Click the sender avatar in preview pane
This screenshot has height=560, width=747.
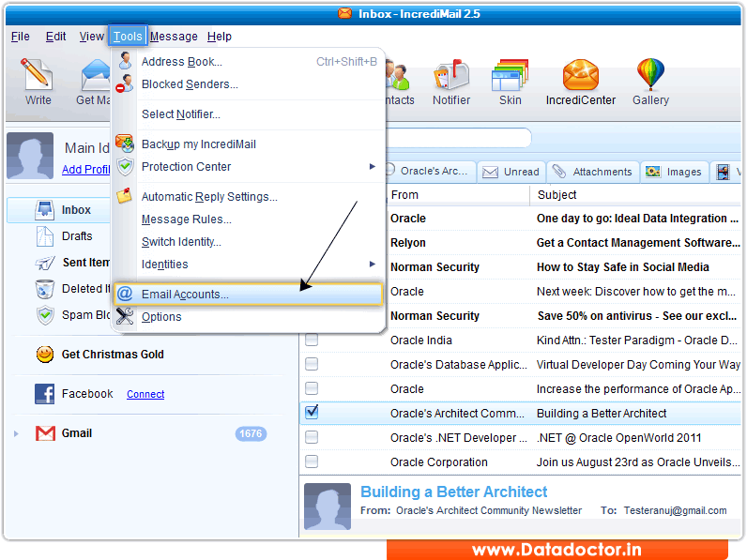coord(328,507)
